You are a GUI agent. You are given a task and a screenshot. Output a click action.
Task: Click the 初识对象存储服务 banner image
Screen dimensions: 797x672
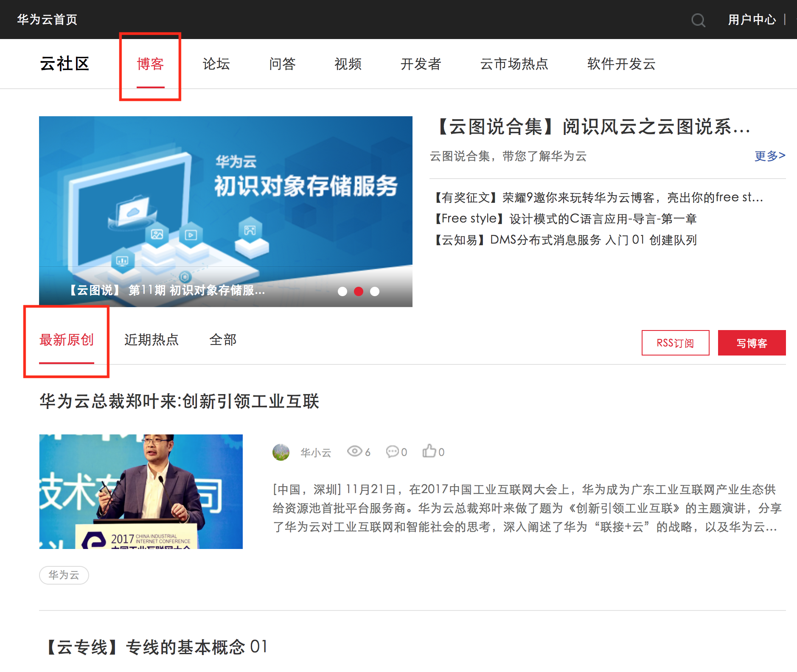click(226, 211)
